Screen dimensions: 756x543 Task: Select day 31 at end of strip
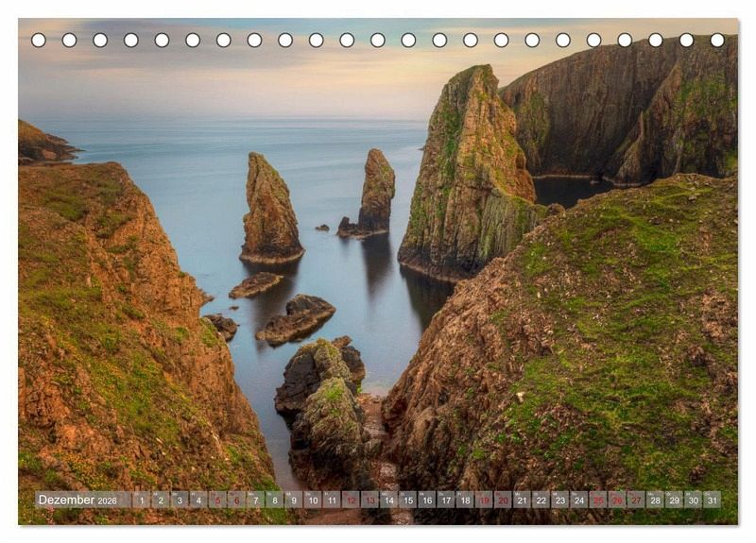click(712, 500)
